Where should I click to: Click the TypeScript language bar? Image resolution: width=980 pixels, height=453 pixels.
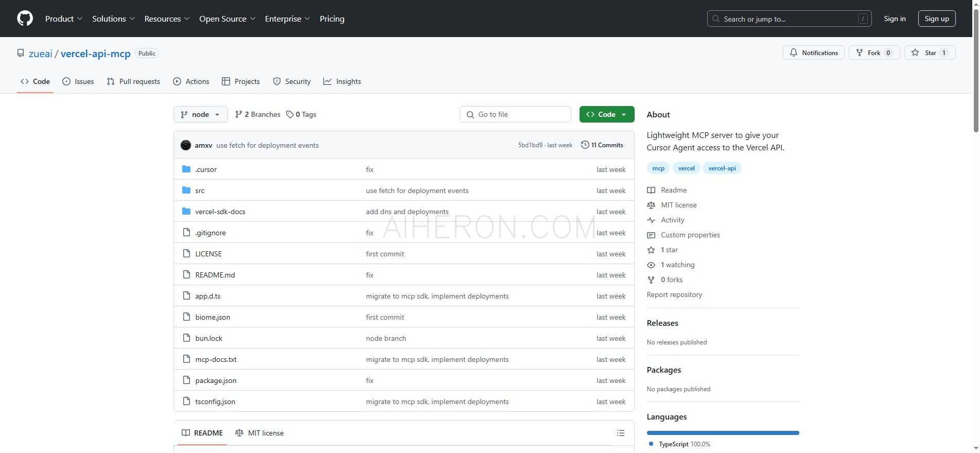pos(723,433)
